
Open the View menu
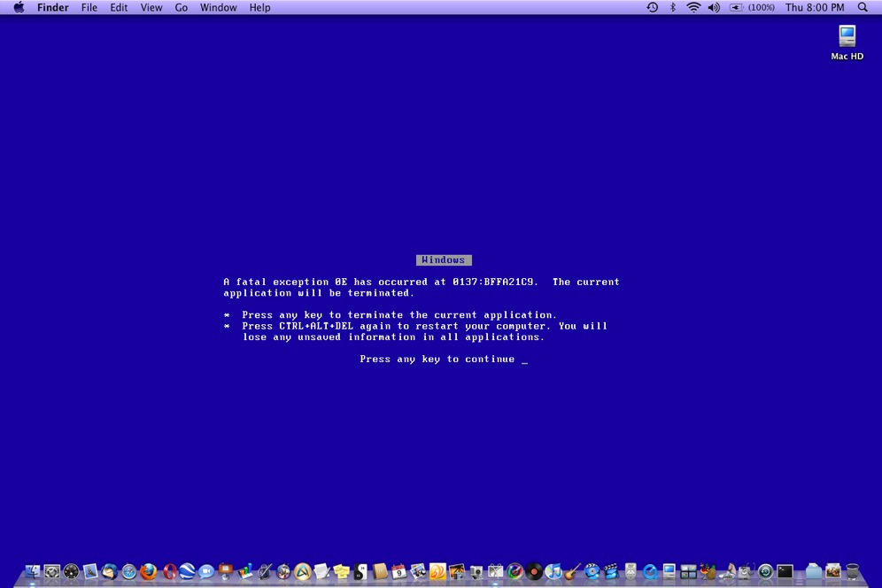click(151, 7)
